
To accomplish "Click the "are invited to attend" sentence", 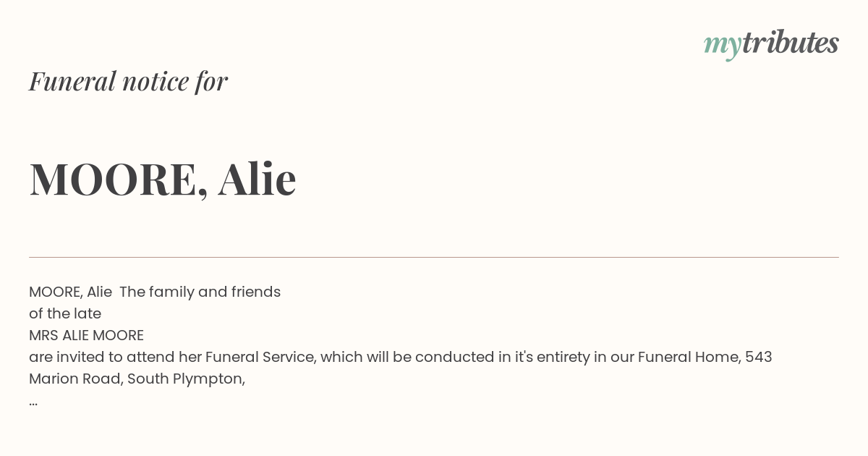I will pos(401,357).
